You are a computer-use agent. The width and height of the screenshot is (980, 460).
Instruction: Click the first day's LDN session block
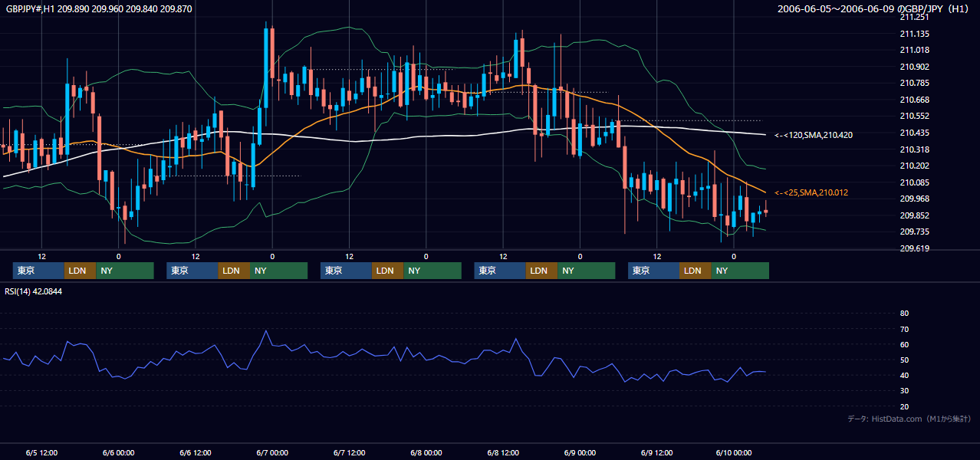coord(81,271)
